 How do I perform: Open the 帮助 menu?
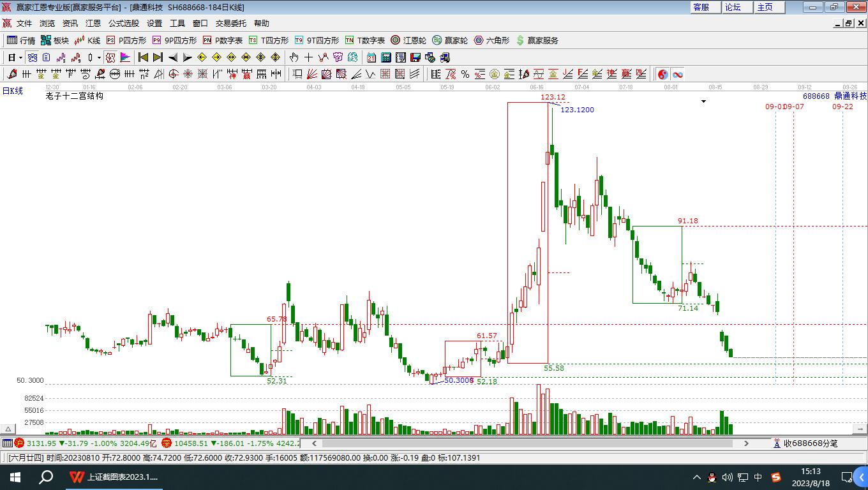click(x=262, y=23)
